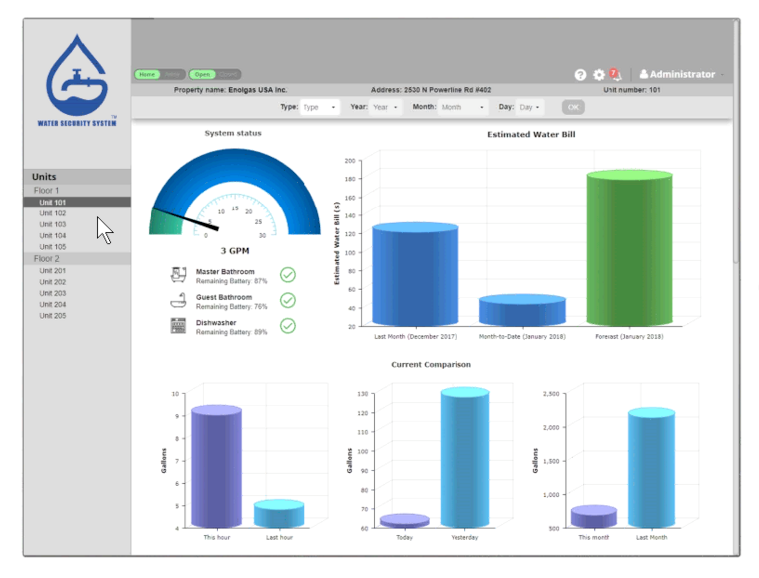
Task: Click the Master Bathroom bathtub icon
Action: click(x=179, y=275)
